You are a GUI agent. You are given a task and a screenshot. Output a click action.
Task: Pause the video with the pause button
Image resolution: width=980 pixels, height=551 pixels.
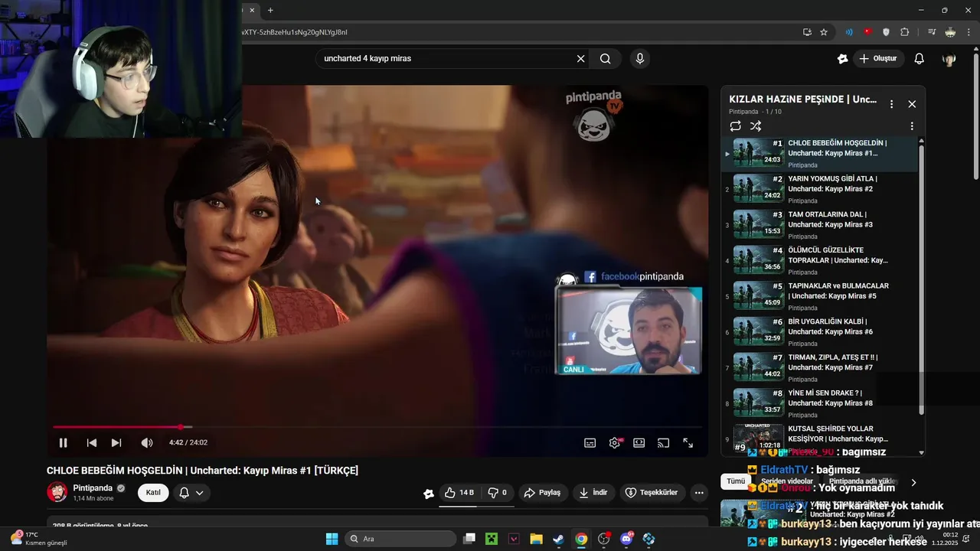click(x=64, y=442)
